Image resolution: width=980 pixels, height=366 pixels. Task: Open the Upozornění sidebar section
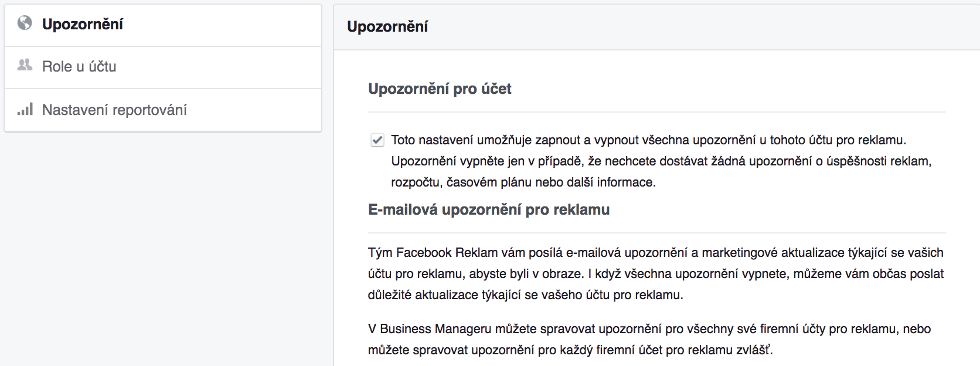[163, 25]
